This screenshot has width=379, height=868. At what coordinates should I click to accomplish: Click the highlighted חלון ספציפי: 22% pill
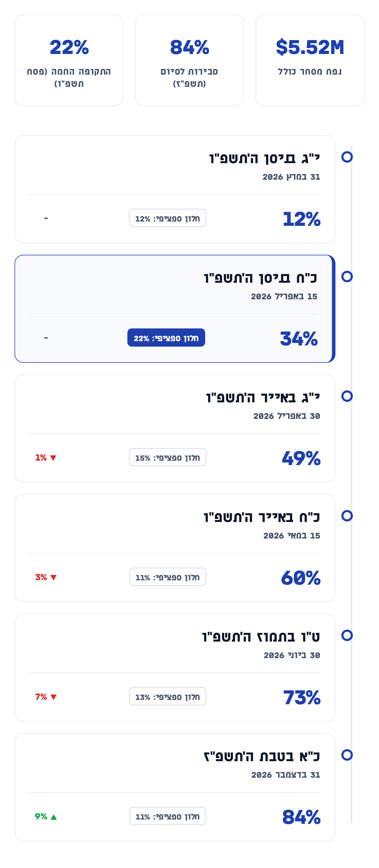click(x=166, y=338)
